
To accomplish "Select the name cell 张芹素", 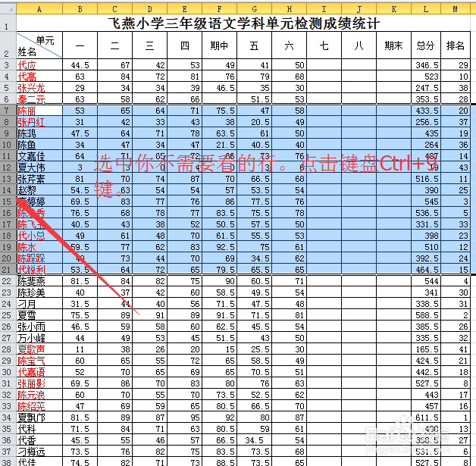I will pos(39,179).
